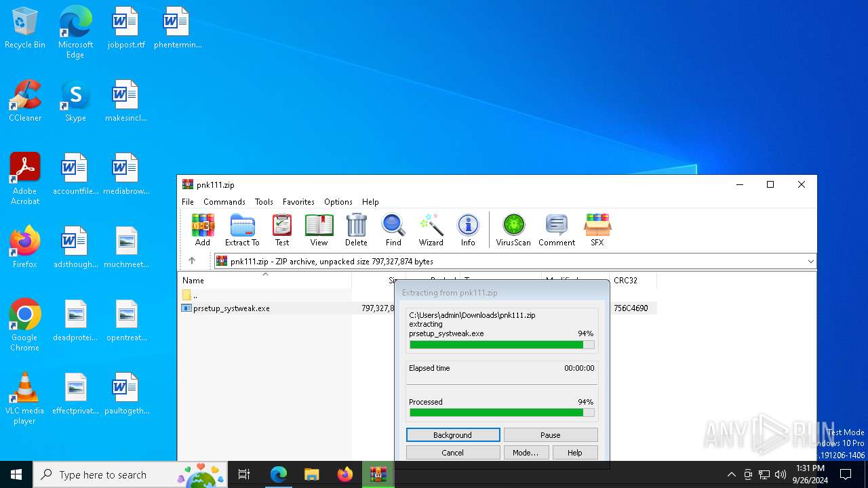Click the Add toolbar icon in WinRAR

(202, 230)
